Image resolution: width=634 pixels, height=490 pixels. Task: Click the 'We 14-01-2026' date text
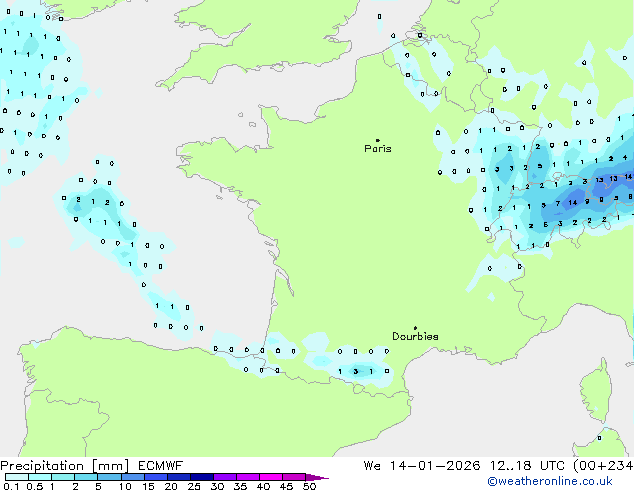click(422, 466)
